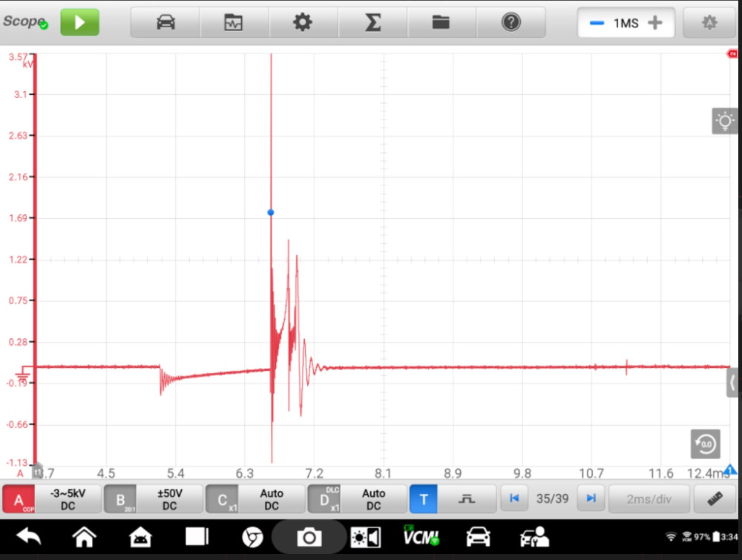Enable channel B

pyautogui.click(x=120, y=499)
